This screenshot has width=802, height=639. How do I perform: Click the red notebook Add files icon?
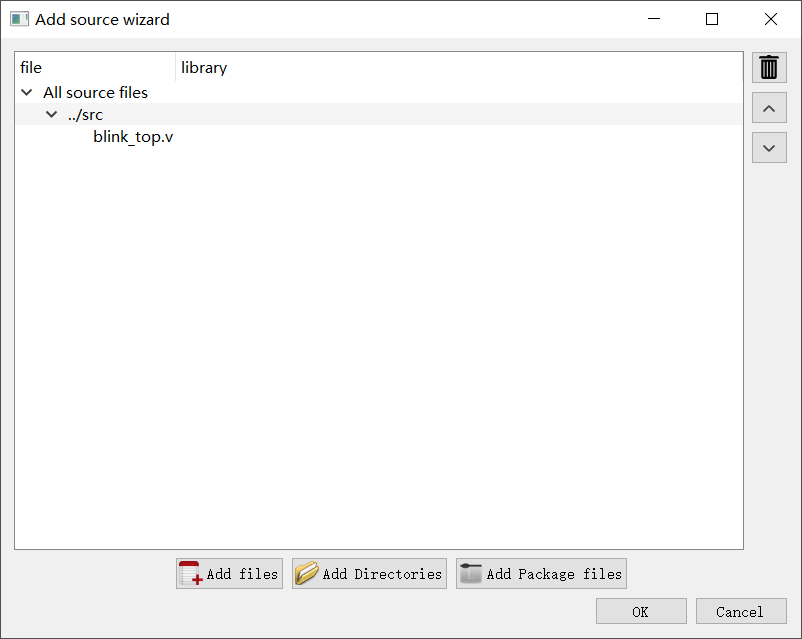pos(190,573)
